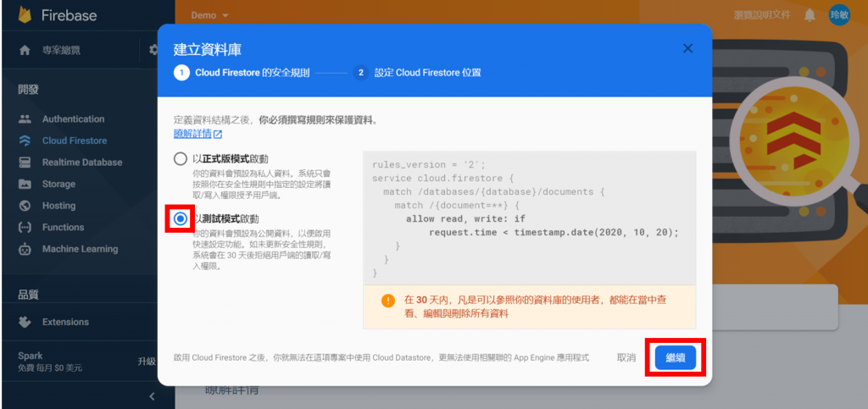Click the orange warning exclamation icon
Screen dimensions: 868x409
(x=388, y=301)
